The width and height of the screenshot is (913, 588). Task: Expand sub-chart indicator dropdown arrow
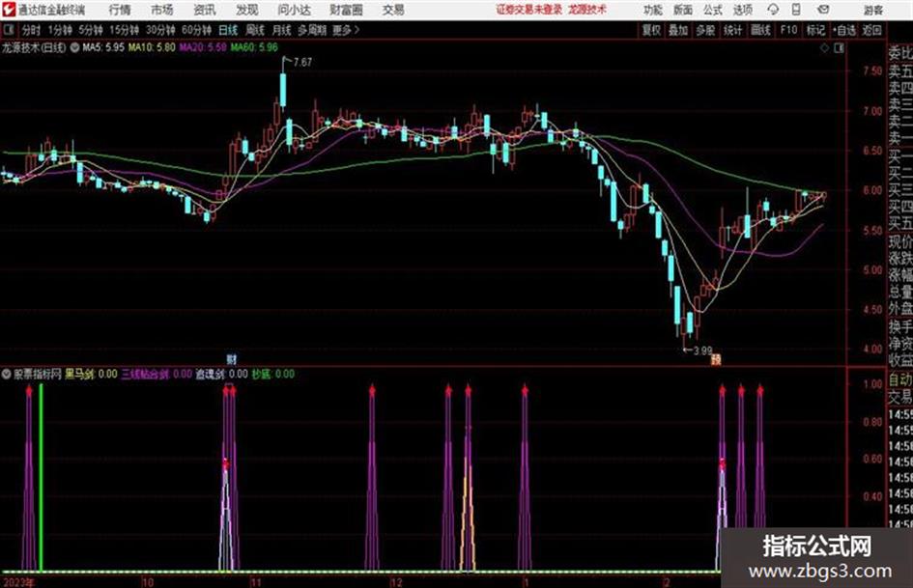[7, 374]
